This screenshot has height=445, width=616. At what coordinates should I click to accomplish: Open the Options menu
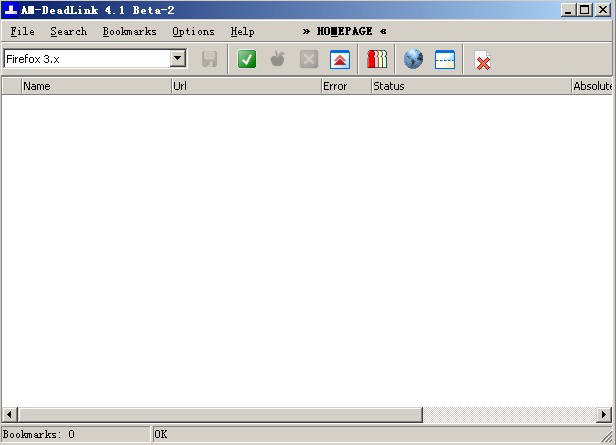pyautogui.click(x=193, y=31)
